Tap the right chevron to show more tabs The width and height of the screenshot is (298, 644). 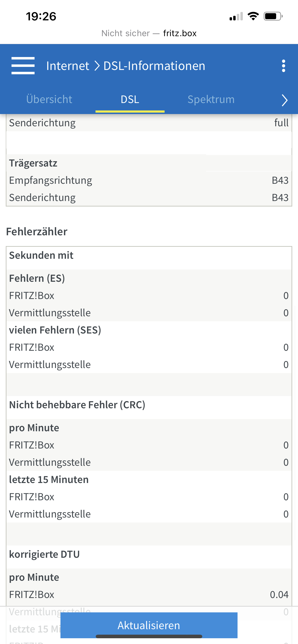click(x=284, y=100)
